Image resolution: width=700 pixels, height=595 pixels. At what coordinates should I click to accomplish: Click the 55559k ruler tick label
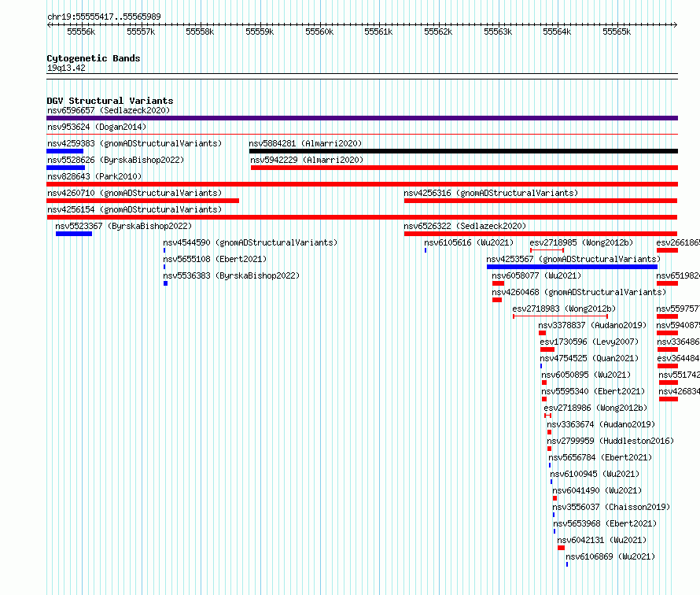point(260,31)
